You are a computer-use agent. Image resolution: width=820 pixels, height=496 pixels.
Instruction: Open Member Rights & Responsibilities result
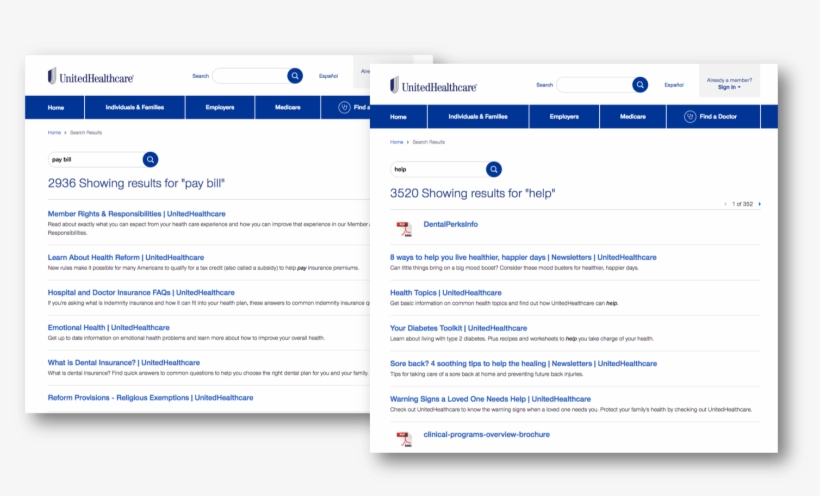136,214
